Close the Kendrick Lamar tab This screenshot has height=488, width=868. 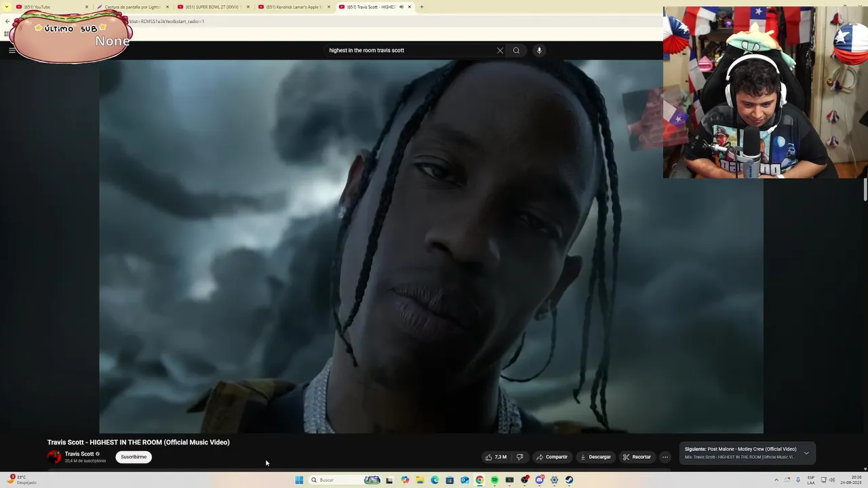click(329, 7)
